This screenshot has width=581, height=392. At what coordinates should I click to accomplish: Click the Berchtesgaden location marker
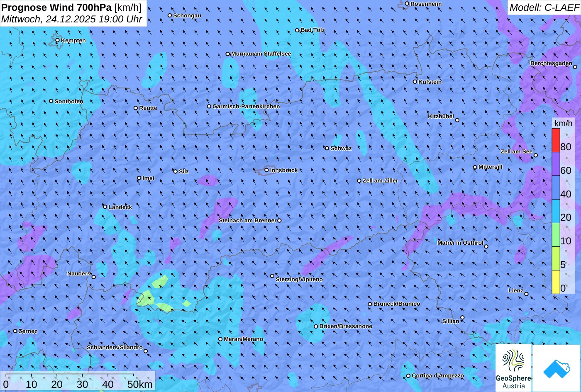pyautogui.click(x=575, y=67)
